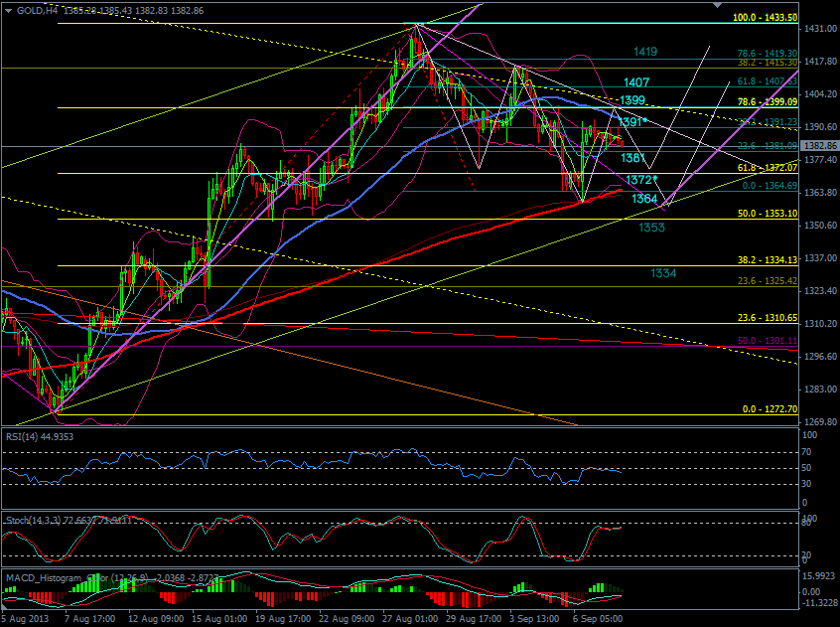Image resolution: width=840 pixels, height=627 pixels.
Task: Click price axis value 1337.00
Action: tap(820, 258)
